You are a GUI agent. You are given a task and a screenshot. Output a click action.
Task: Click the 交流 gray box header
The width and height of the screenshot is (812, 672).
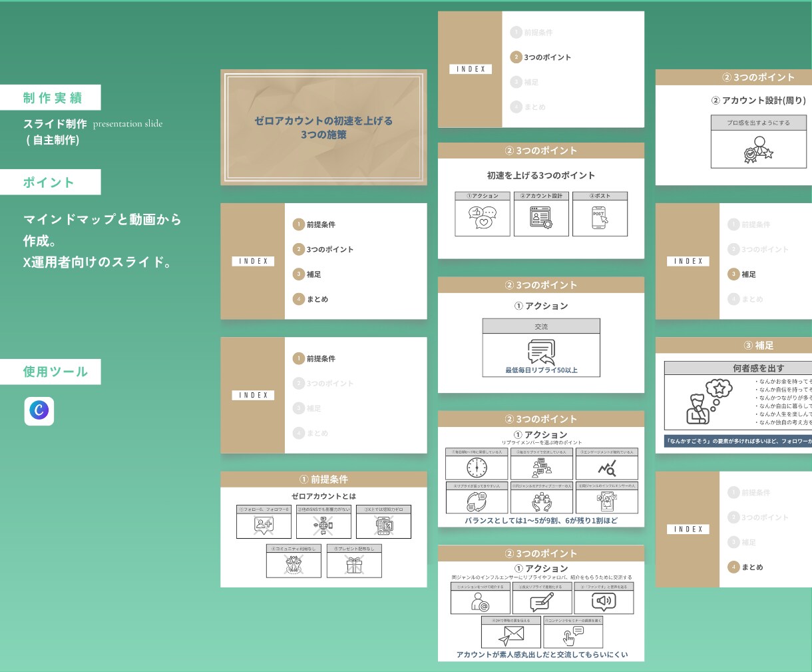point(541,326)
